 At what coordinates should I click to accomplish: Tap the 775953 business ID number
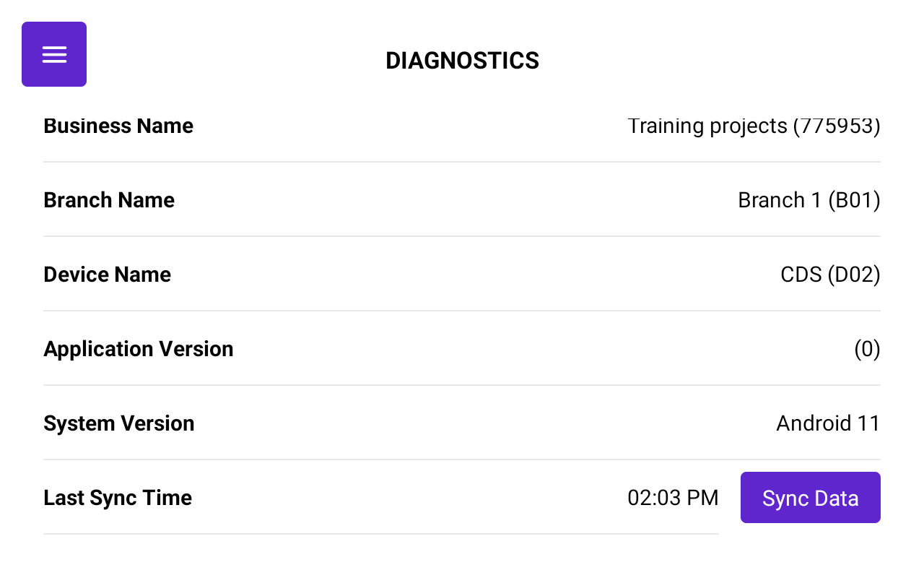pyautogui.click(x=837, y=126)
